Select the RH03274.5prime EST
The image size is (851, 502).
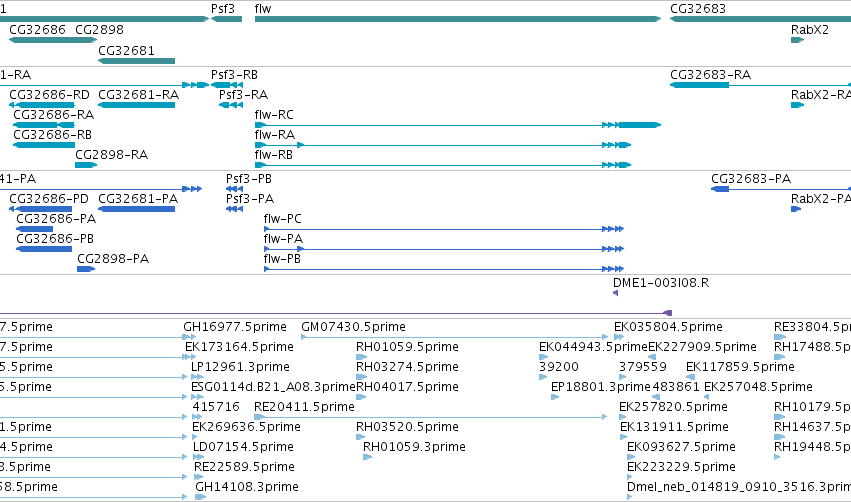click(x=361, y=377)
